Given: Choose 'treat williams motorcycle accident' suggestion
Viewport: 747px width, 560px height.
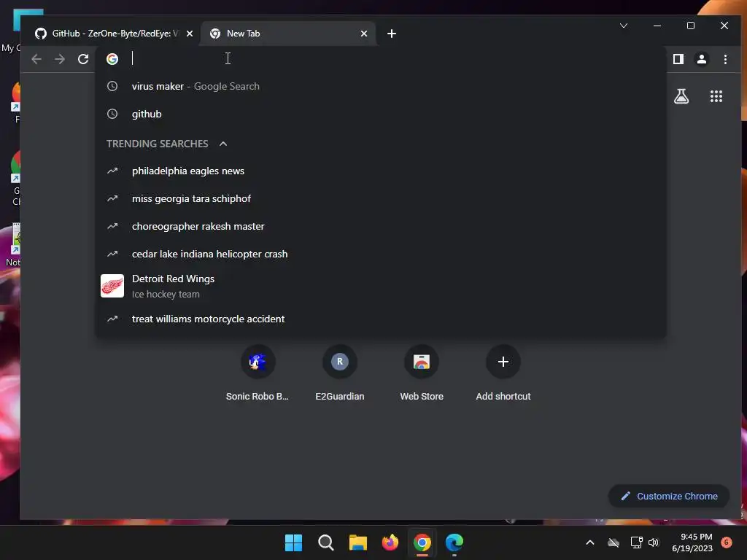Looking at the screenshot, I should 380,319.
